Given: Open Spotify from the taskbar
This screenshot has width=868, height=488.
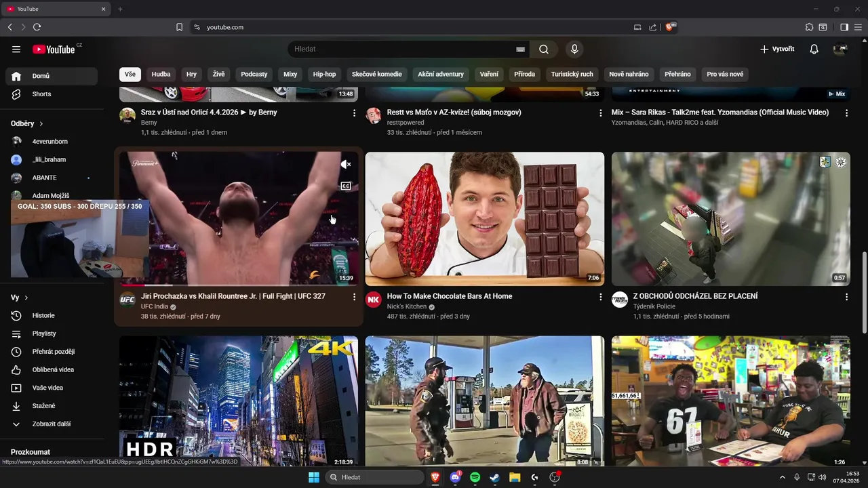Looking at the screenshot, I should 475,477.
